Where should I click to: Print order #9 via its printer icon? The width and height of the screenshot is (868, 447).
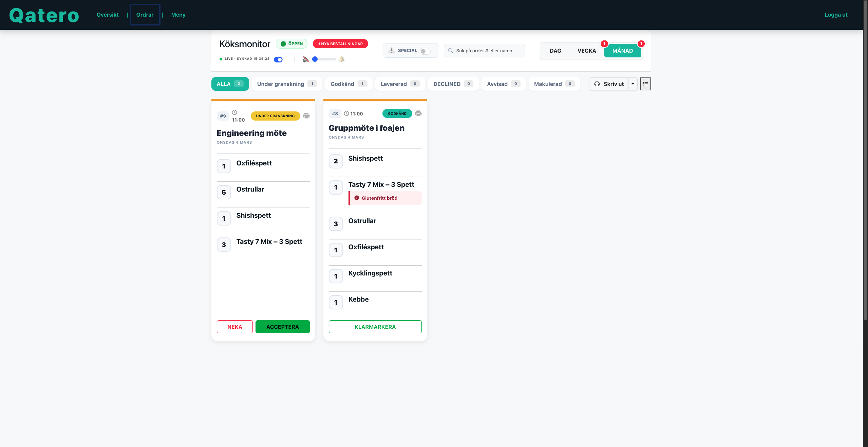click(306, 116)
